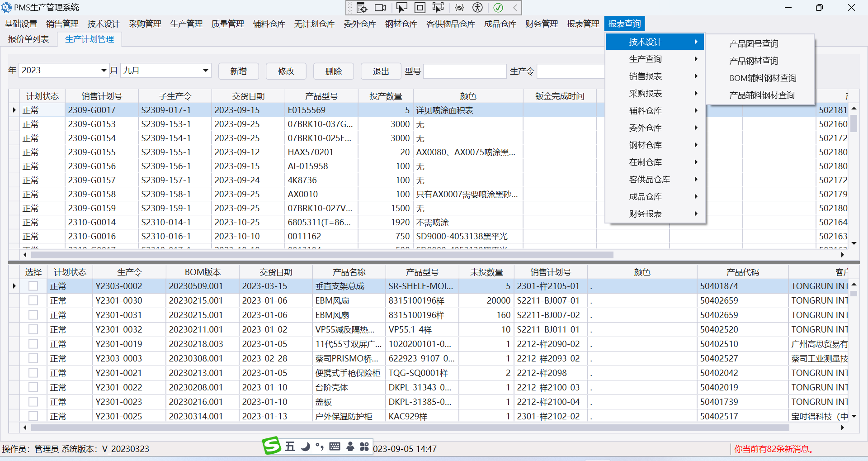
Task: Open the year 2023 dropdown
Action: (104, 71)
